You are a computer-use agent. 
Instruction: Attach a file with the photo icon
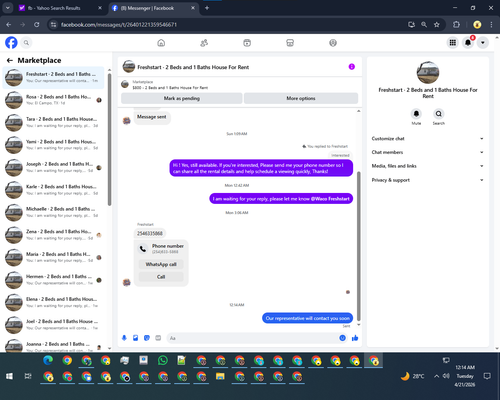(x=135, y=338)
